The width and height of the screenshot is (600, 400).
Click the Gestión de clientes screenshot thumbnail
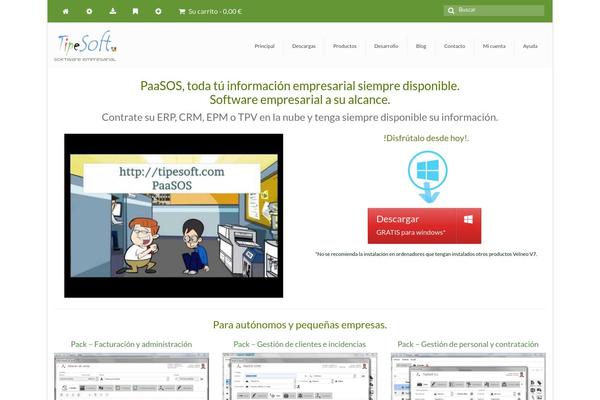300,377
